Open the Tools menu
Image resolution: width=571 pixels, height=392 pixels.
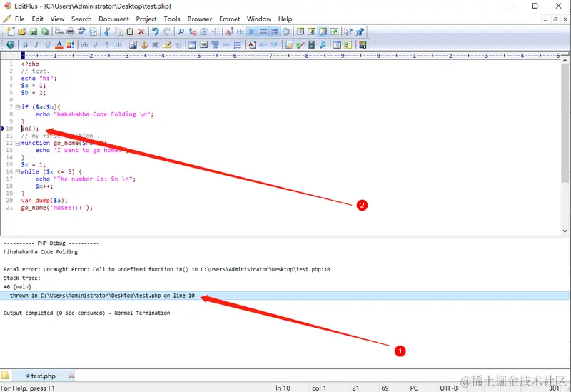(172, 19)
